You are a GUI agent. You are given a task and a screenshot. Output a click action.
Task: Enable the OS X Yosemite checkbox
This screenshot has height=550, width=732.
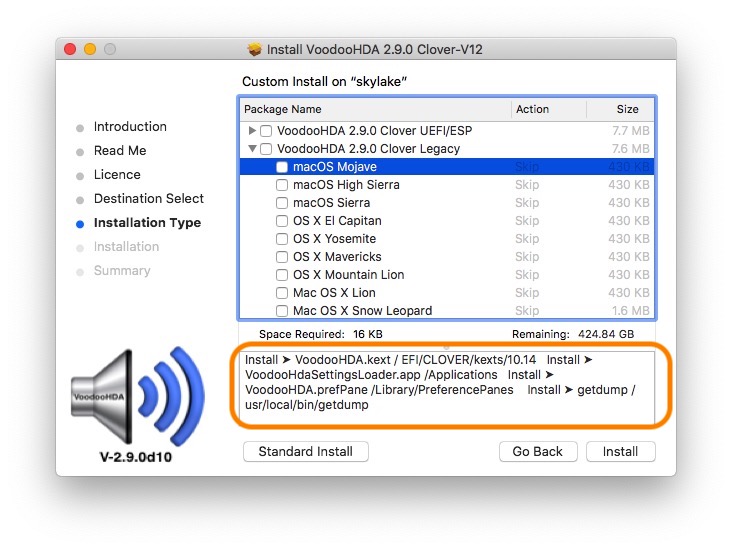[282, 239]
